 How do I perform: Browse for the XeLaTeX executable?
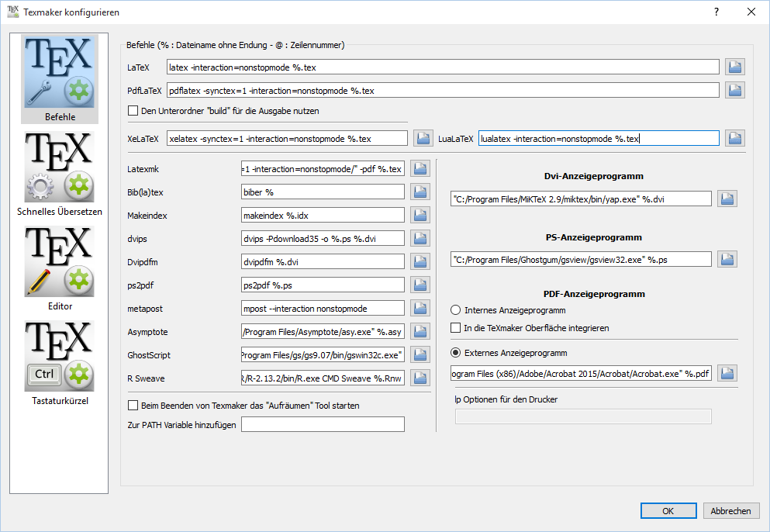pos(423,139)
